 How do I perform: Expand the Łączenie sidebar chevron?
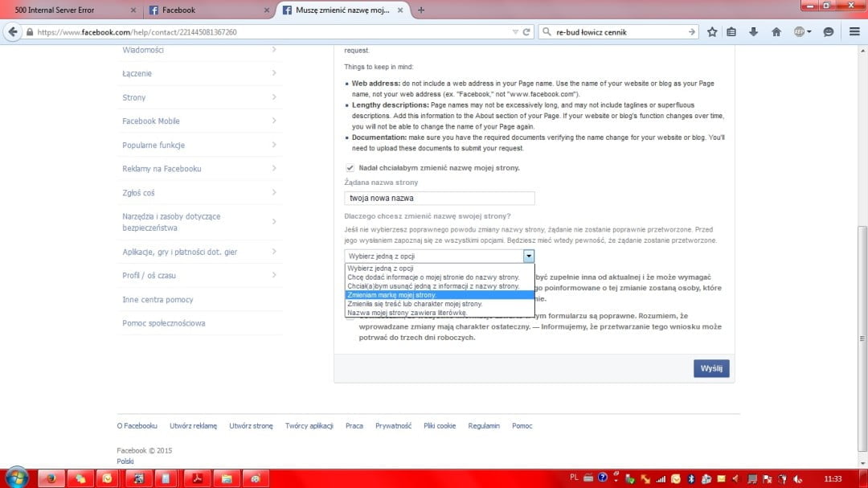click(274, 73)
